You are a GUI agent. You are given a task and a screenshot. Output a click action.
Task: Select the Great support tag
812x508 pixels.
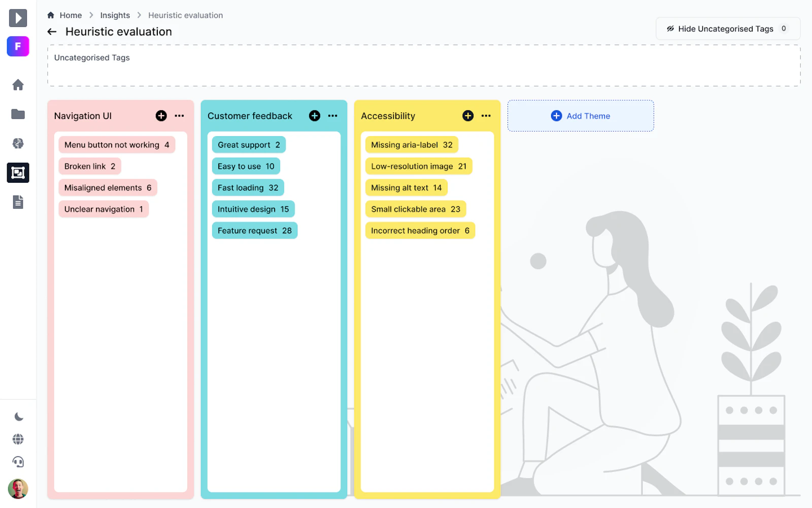(249, 145)
